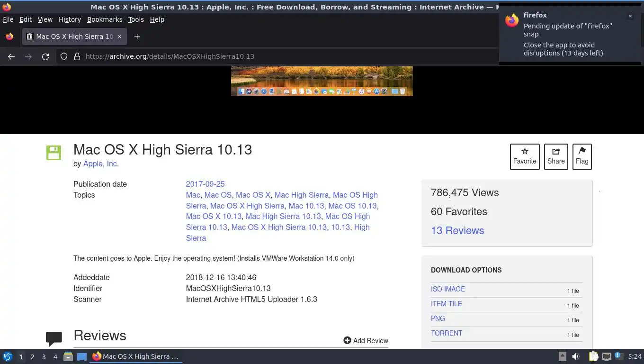This screenshot has width=644, height=364.
Task: Open the file manager taskbar icon
Action: [68, 356]
